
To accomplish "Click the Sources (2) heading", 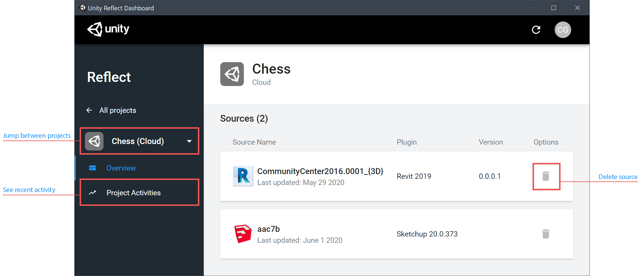I will [244, 118].
